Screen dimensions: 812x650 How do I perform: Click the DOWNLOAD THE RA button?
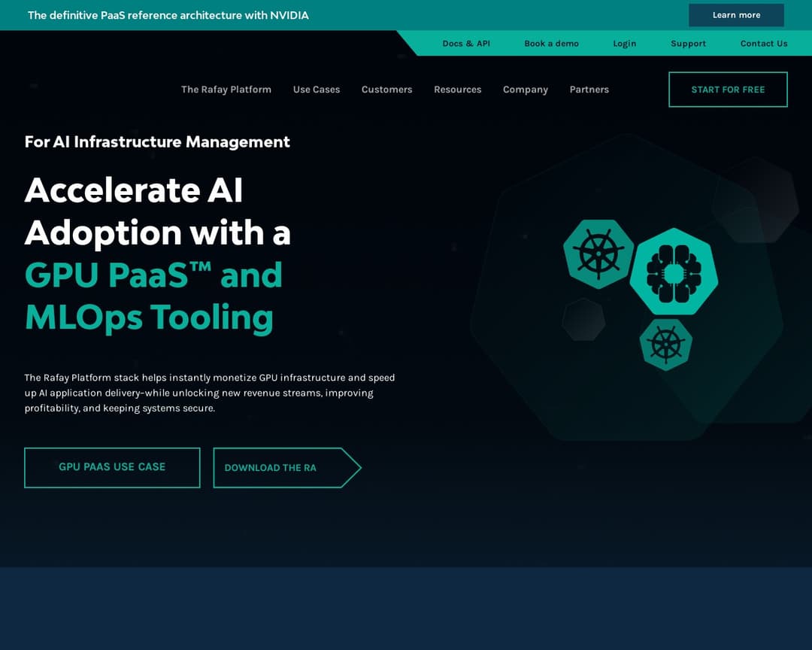(x=287, y=467)
